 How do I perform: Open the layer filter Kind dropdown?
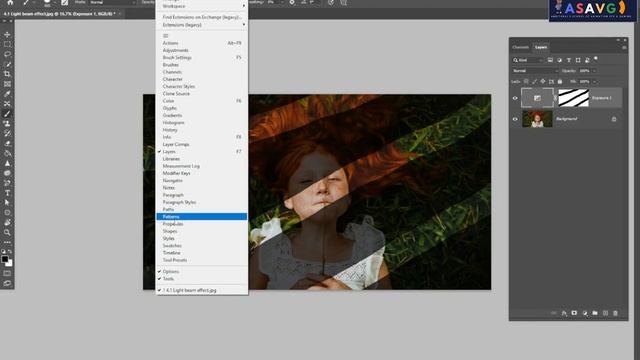(528, 60)
